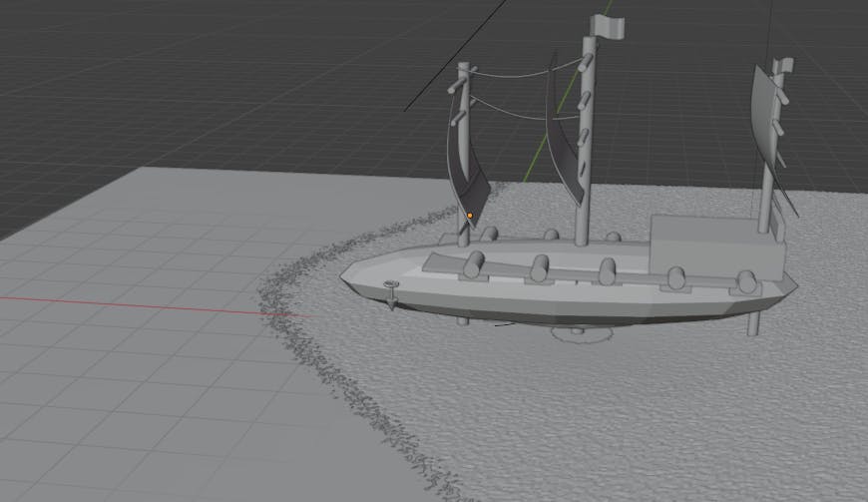Select the light sail on the rear mast
Viewport: 868px width, 502px height.
[x=764, y=115]
